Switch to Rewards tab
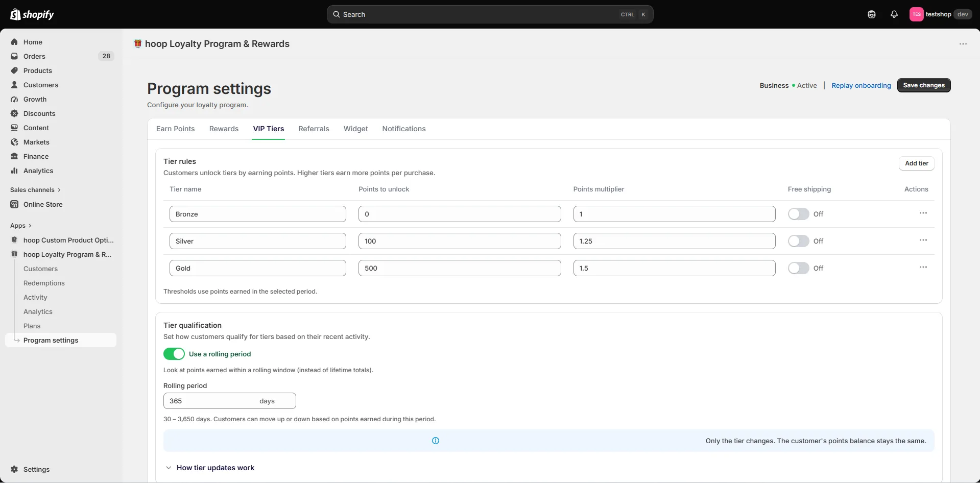Image resolution: width=980 pixels, height=483 pixels. click(224, 129)
